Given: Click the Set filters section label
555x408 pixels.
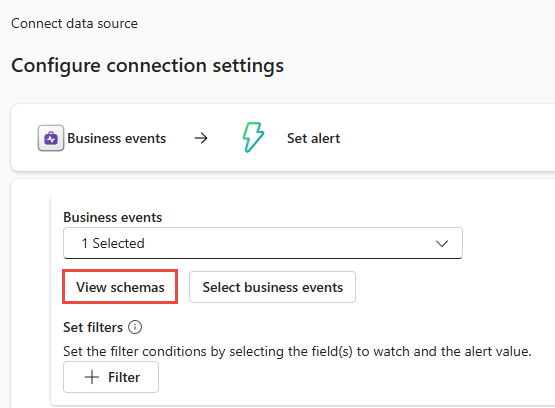Looking at the screenshot, I should click(x=93, y=327).
